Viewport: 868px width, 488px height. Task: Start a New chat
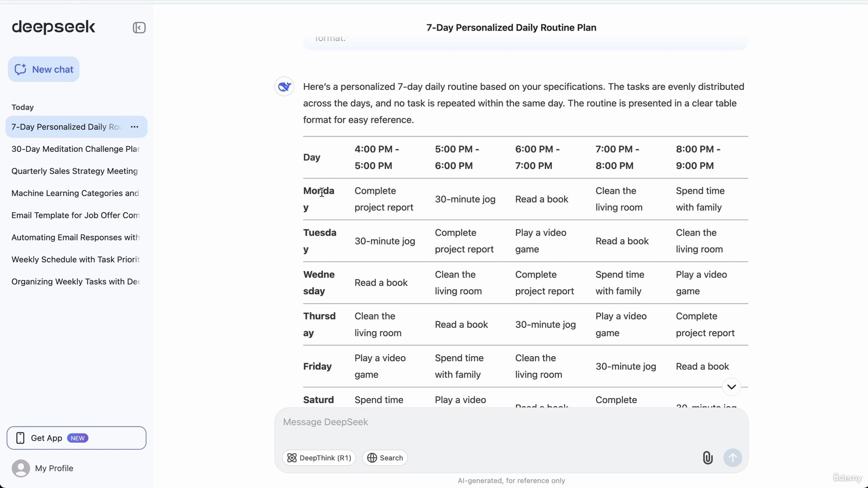(44, 69)
